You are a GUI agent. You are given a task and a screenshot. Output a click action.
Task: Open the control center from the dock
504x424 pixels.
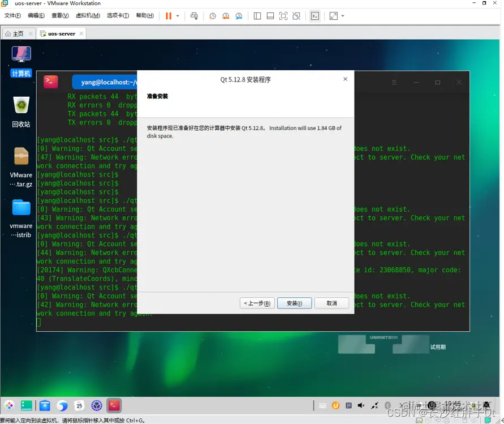pyautogui.click(x=97, y=405)
